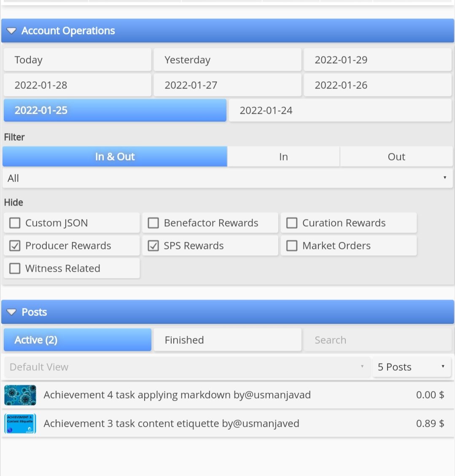The image size is (455, 476).
Task: Select date 2022-01-25
Action: (115, 110)
